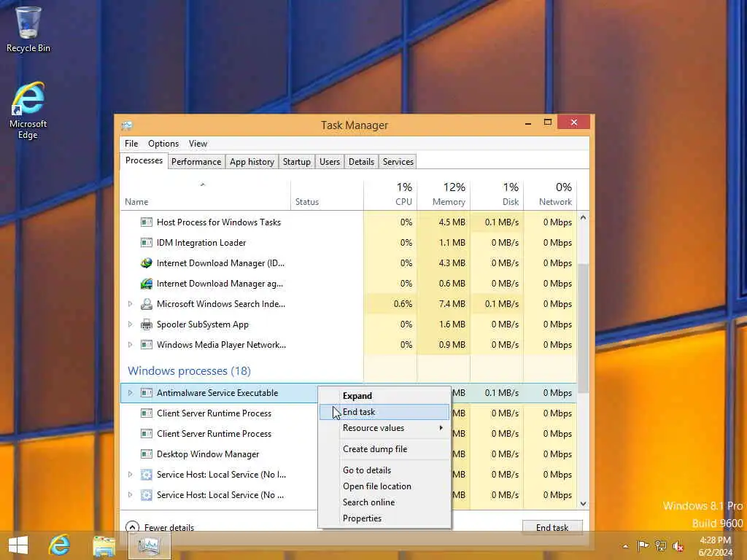Switch to the Services tab
The height and width of the screenshot is (560, 747).
point(398,162)
